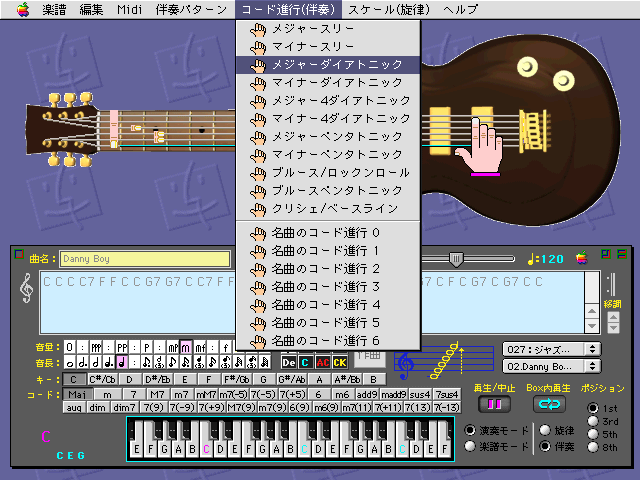Select the mp volume icon
Image resolution: width=640 pixels, height=480 pixels.
coord(173,347)
